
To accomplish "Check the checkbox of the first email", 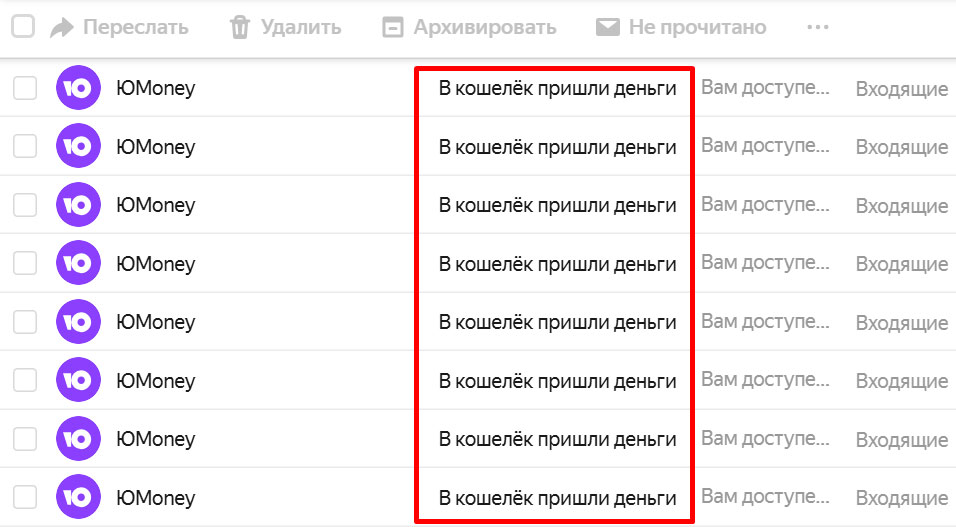I will (x=25, y=89).
